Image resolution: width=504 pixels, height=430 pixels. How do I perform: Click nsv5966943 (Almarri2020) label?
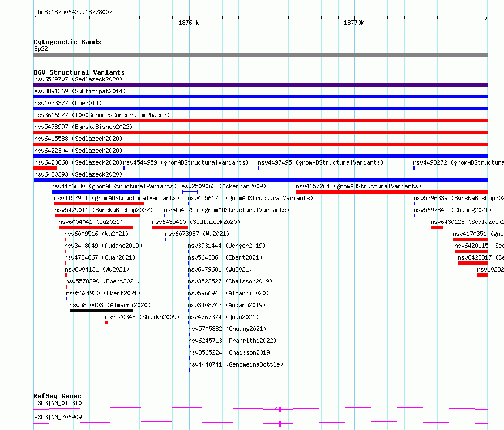[228, 293]
